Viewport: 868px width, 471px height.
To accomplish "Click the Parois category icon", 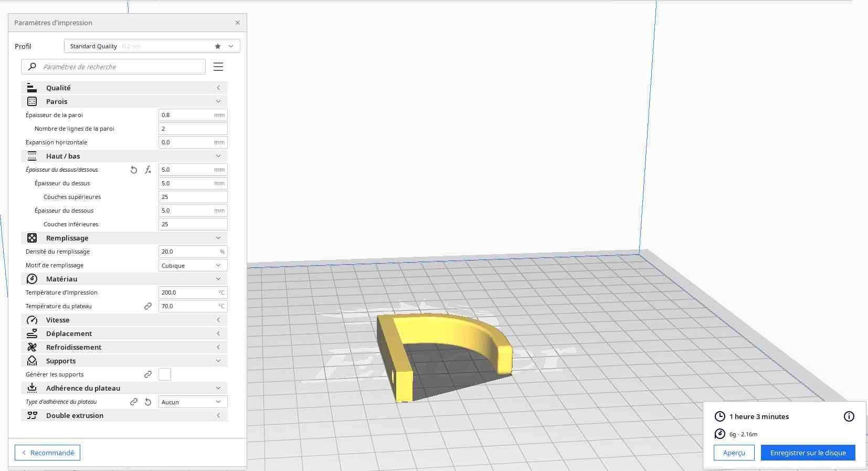I will tap(32, 101).
